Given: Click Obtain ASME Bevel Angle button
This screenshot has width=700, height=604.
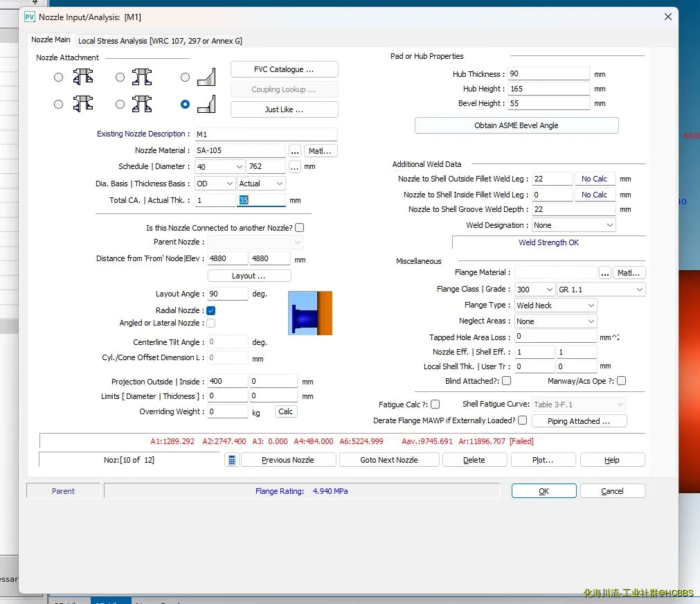Looking at the screenshot, I should pos(517,125).
